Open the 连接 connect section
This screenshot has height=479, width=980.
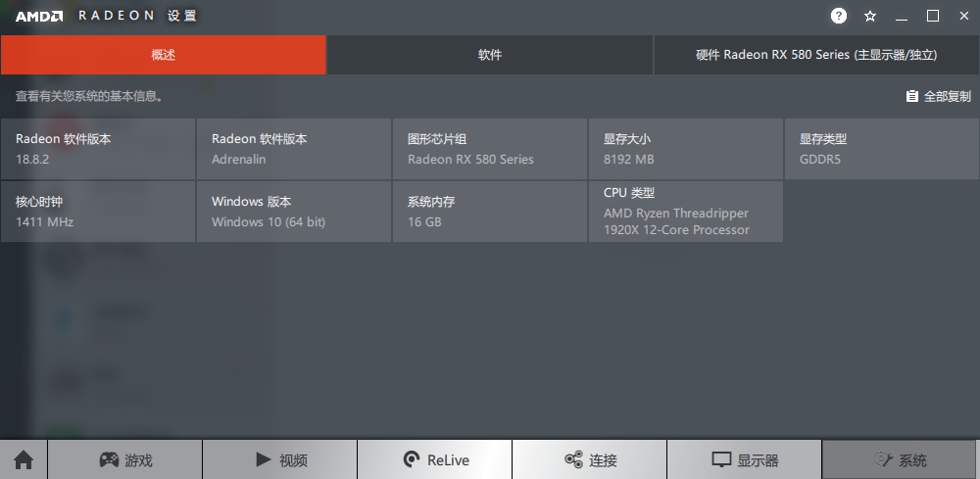point(590,460)
